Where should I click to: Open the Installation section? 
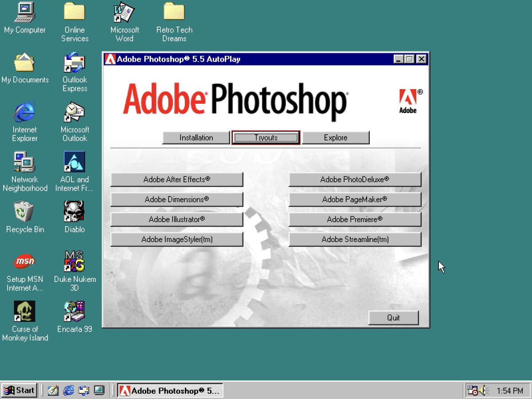(x=196, y=137)
